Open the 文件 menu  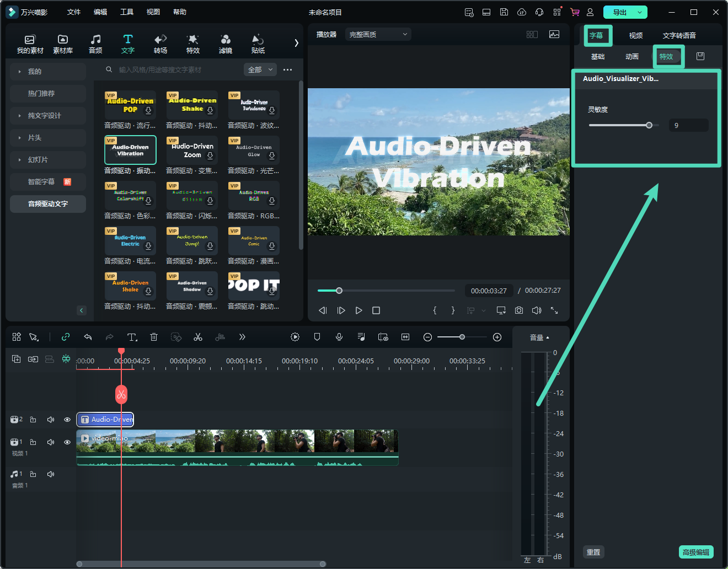coord(74,12)
